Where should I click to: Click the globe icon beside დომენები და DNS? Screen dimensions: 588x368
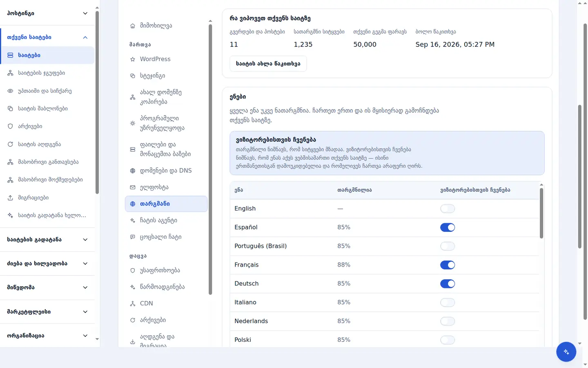point(133,171)
